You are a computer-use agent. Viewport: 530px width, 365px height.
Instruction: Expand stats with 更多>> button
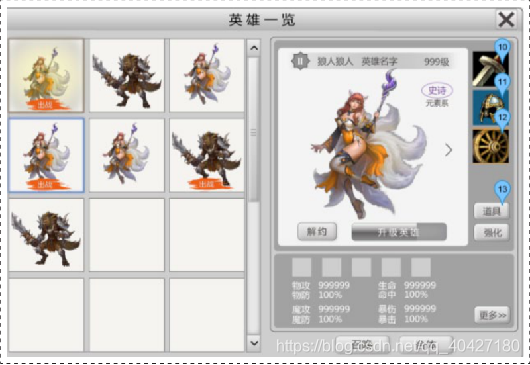point(492,315)
